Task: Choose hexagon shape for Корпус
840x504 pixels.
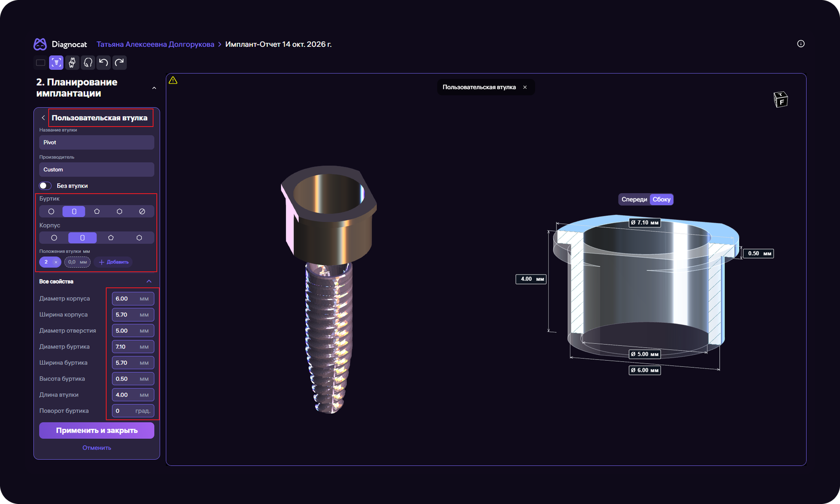Action: point(139,238)
